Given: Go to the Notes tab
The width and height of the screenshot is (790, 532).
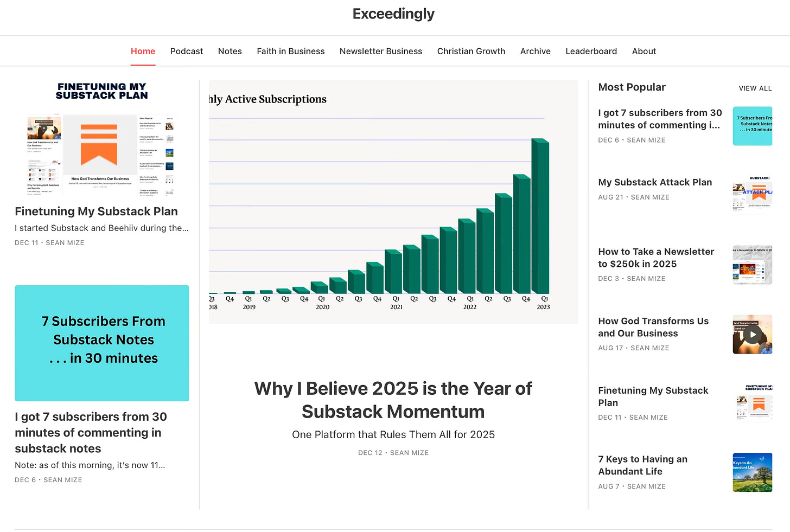Looking at the screenshot, I should click(230, 51).
